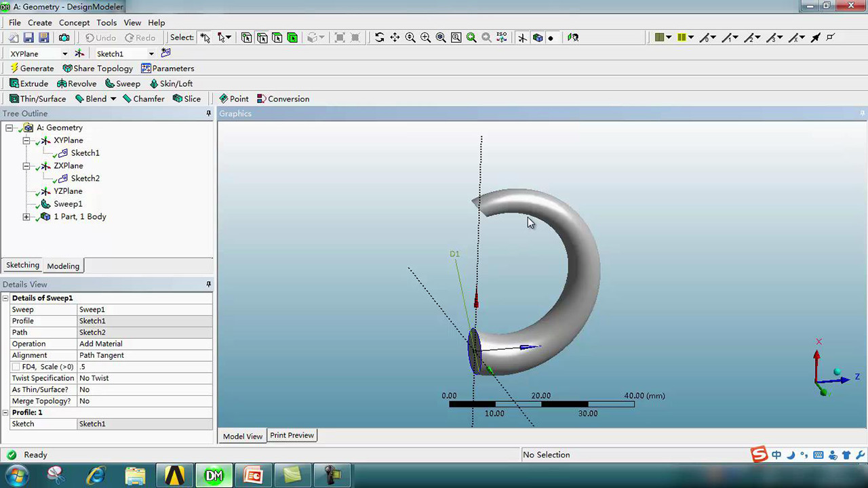Collapse the ZXPlane tree node

pyautogui.click(x=26, y=166)
